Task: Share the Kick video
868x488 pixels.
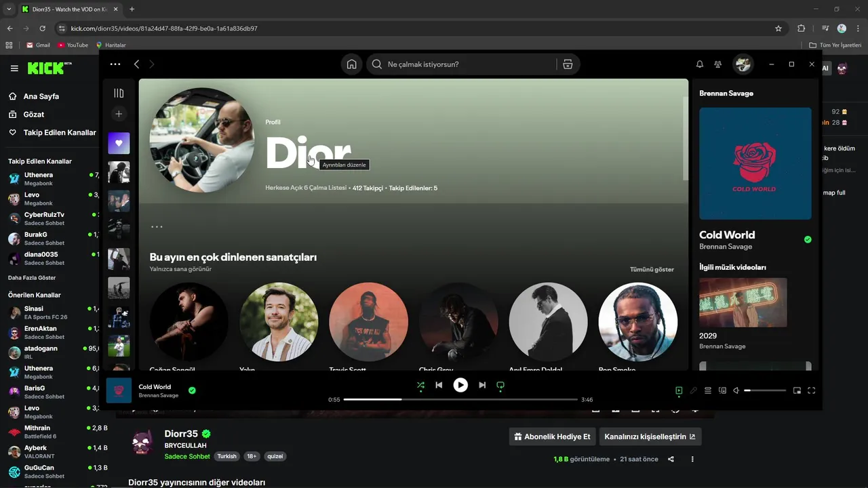Action: [671, 459]
